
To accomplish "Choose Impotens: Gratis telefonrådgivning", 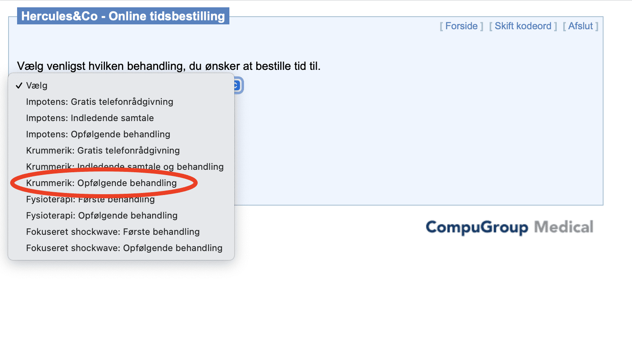I will coord(121,102).
